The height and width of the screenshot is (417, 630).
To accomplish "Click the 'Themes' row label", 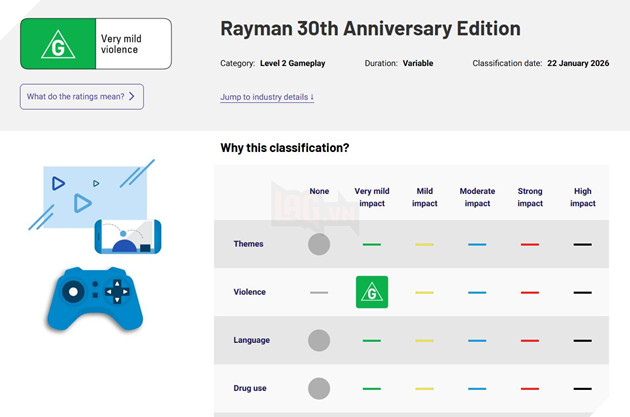I will (x=248, y=244).
